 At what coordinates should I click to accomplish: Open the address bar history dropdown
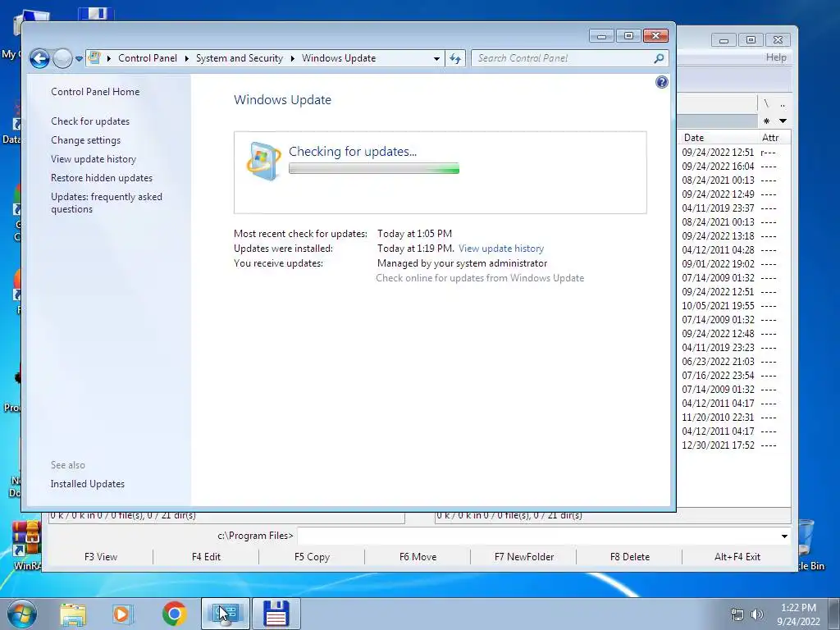click(436, 59)
